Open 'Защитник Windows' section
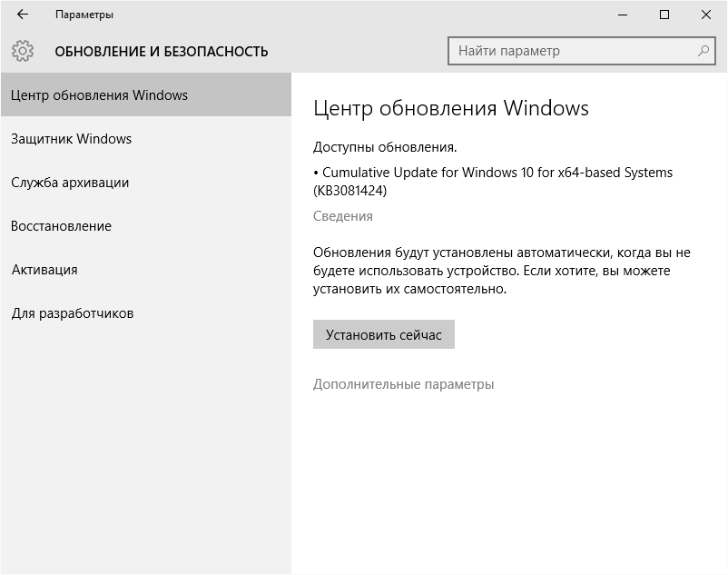This screenshot has height=575, width=728. (x=146, y=138)
